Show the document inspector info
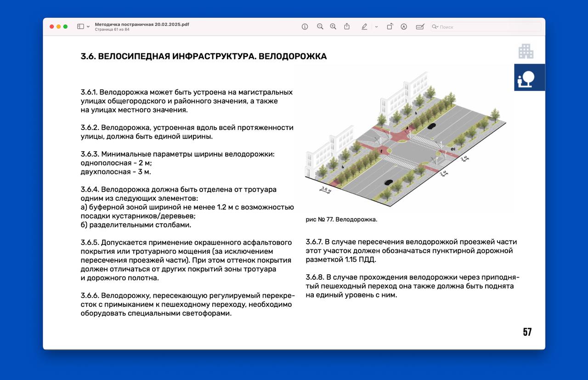588x380 pixels. tap(305, 27)
